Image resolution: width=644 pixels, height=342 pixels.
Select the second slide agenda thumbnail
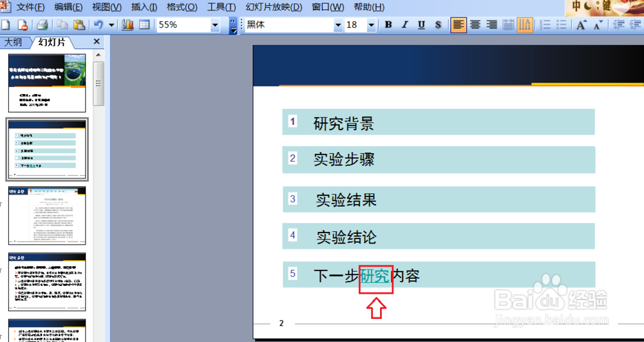pyautogui.click(x=47, y=149)
